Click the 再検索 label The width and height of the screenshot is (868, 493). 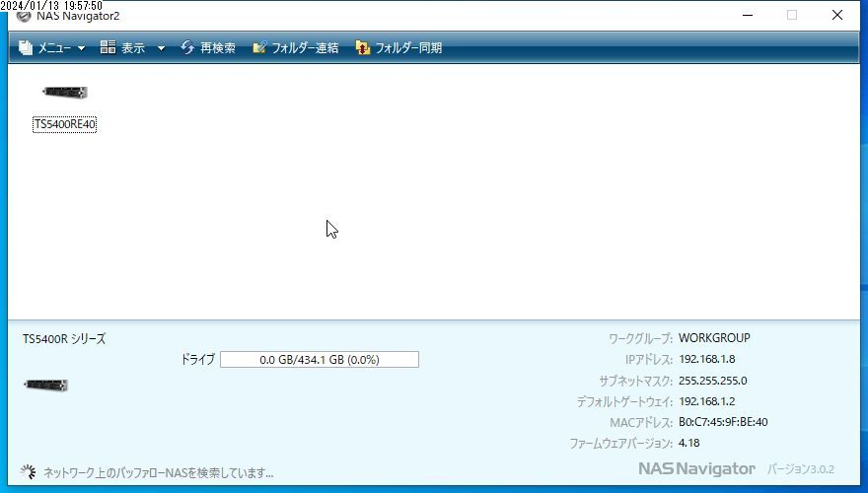[218, 48]
